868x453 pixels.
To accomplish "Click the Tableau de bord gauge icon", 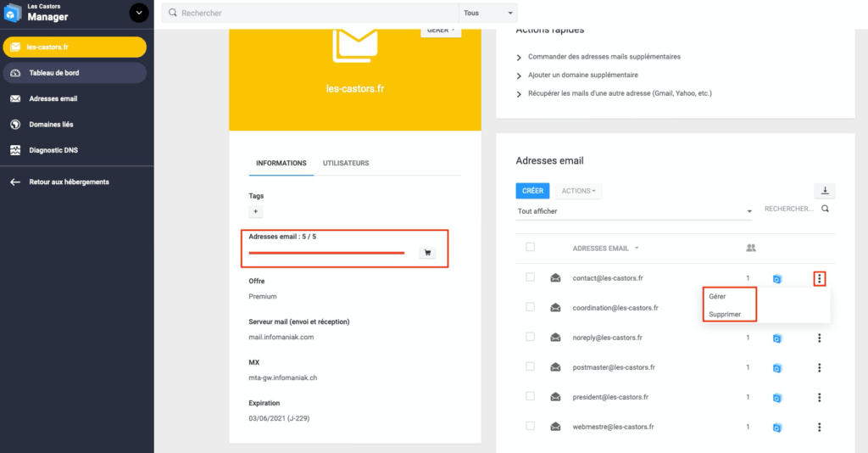I will point(15,73).
